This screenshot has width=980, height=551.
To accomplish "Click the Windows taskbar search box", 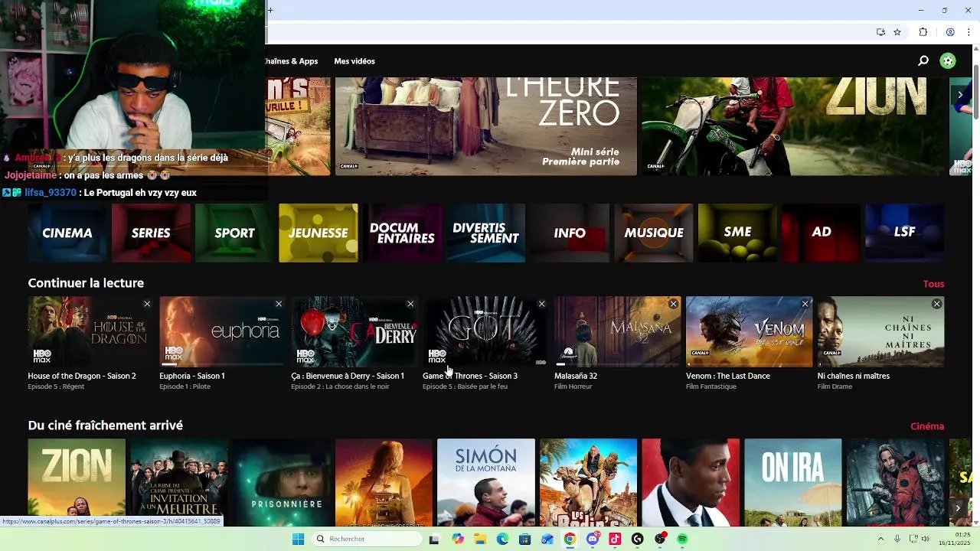I will [x=368, y=539].
